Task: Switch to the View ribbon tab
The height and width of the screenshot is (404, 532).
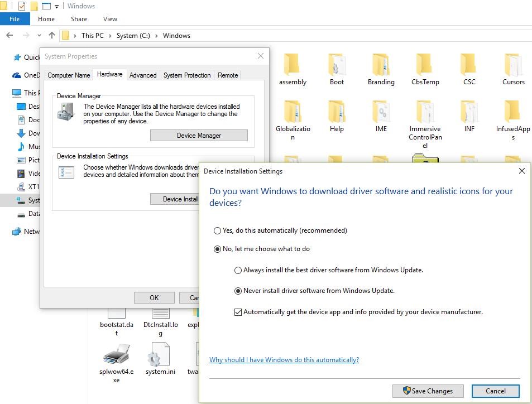Action: 110,19
